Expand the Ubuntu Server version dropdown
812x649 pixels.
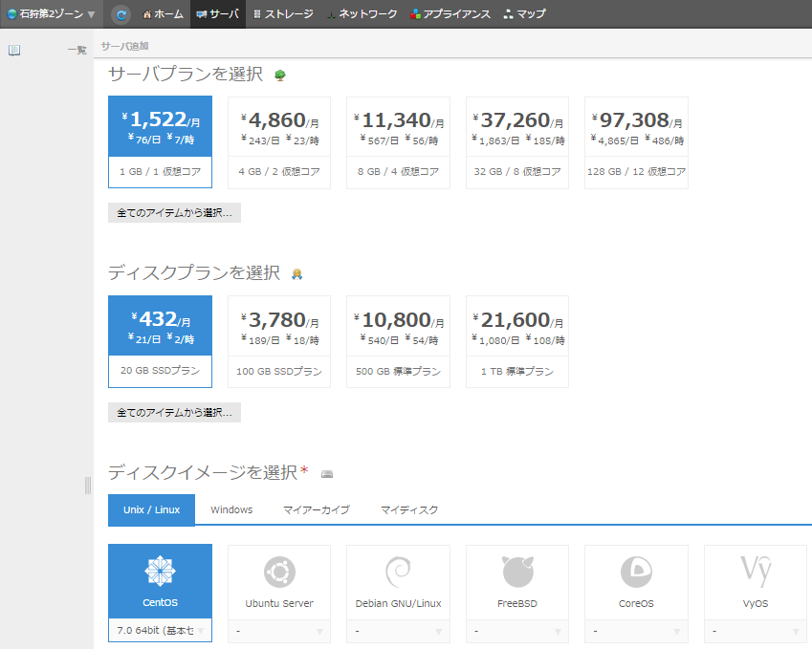coord(279,631)
